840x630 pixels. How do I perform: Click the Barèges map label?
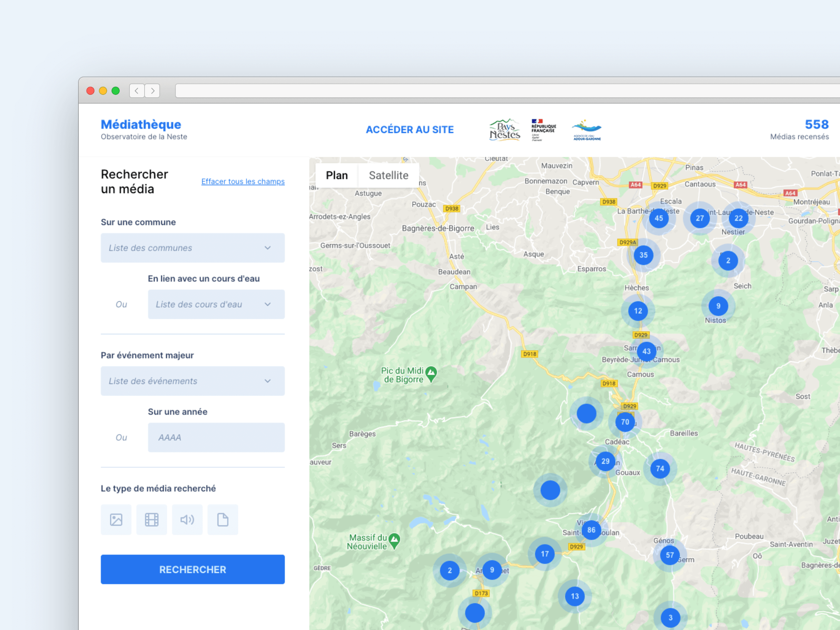click(362, 434)
